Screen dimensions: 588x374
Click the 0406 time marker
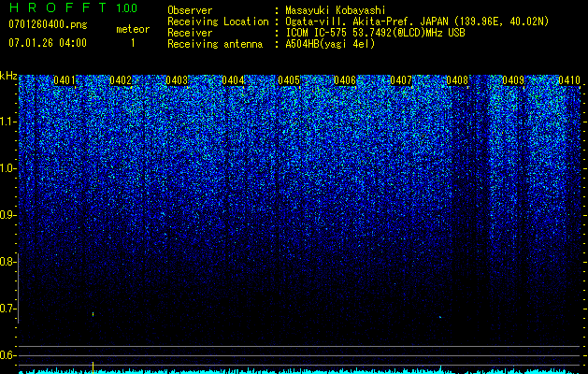(345, 80)
